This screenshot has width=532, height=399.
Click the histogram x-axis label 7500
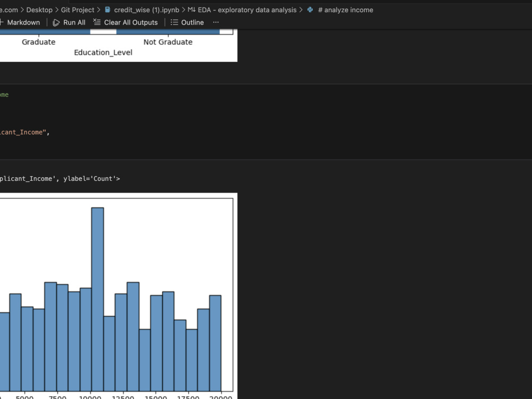point(57,397)
